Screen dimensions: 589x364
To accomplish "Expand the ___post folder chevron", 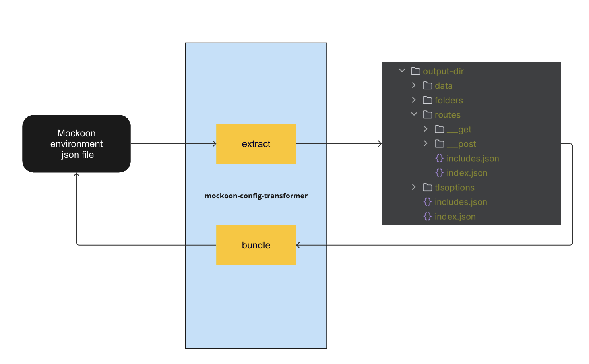I will (x=426, y=143).
